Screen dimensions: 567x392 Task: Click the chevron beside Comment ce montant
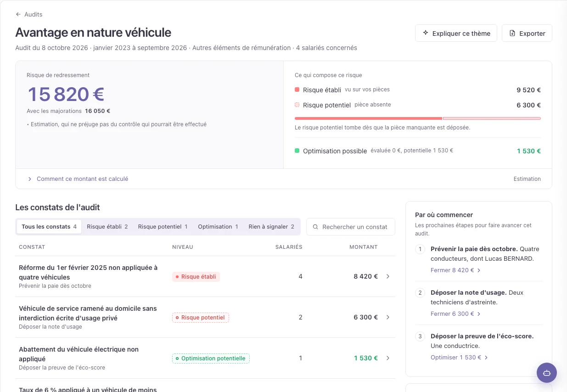30,179
